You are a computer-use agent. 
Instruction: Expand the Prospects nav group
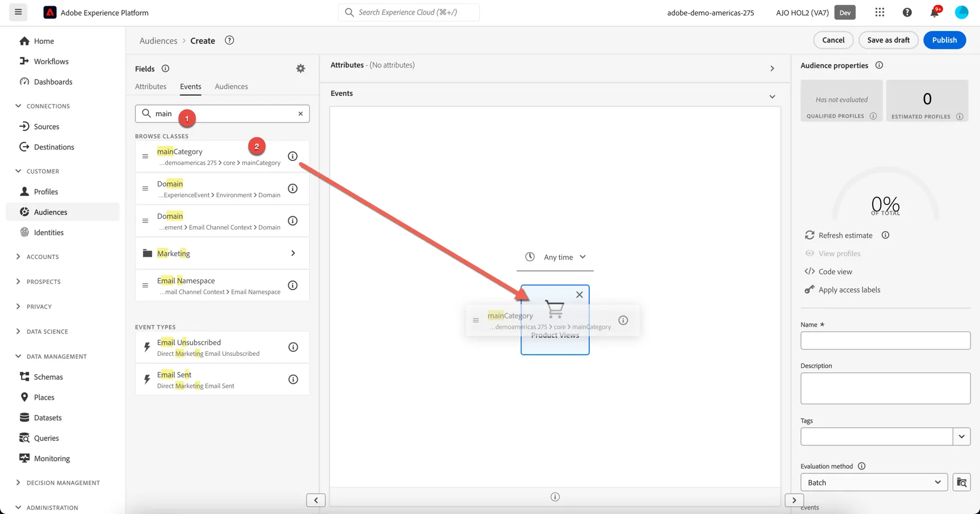pyautogui.click(x=18, y=282)
